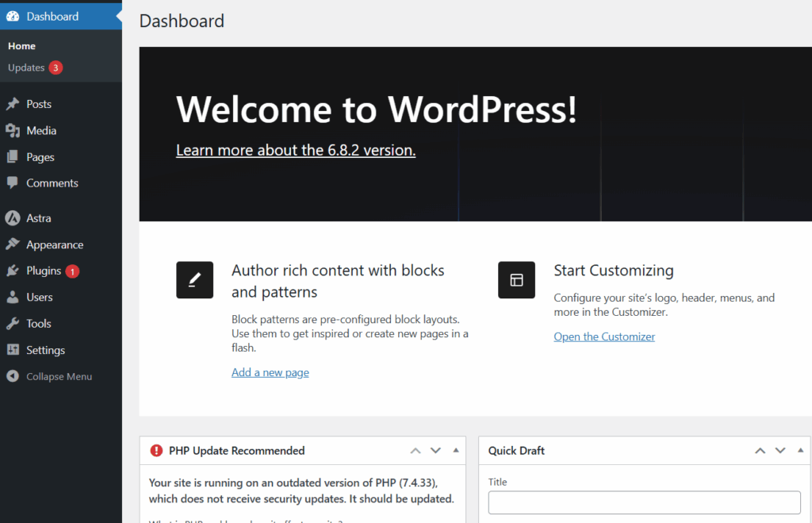Screen dimensions: 812x523
Task: Click the Settings sliders icon
Action: point(13,350)
